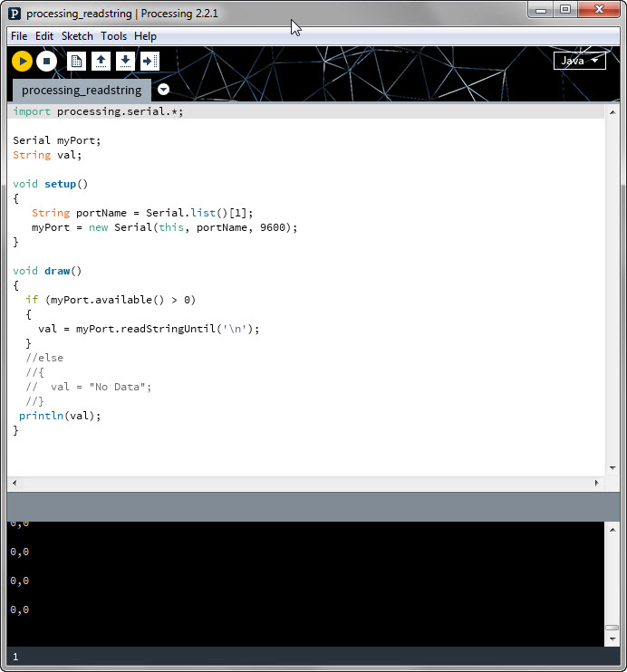Open the Sketch menu

coord(77,36)
